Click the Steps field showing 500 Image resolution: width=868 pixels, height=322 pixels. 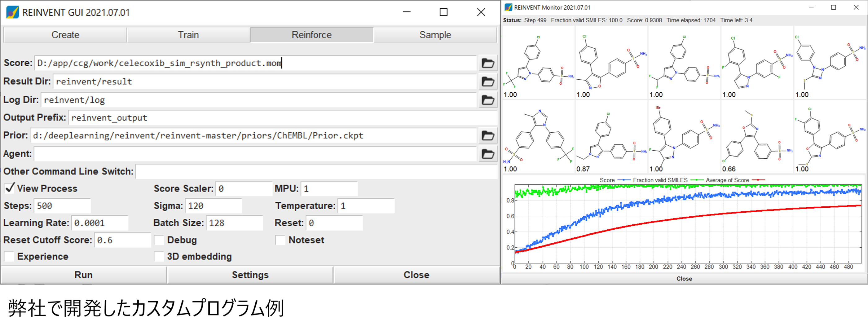click(62, 206)
